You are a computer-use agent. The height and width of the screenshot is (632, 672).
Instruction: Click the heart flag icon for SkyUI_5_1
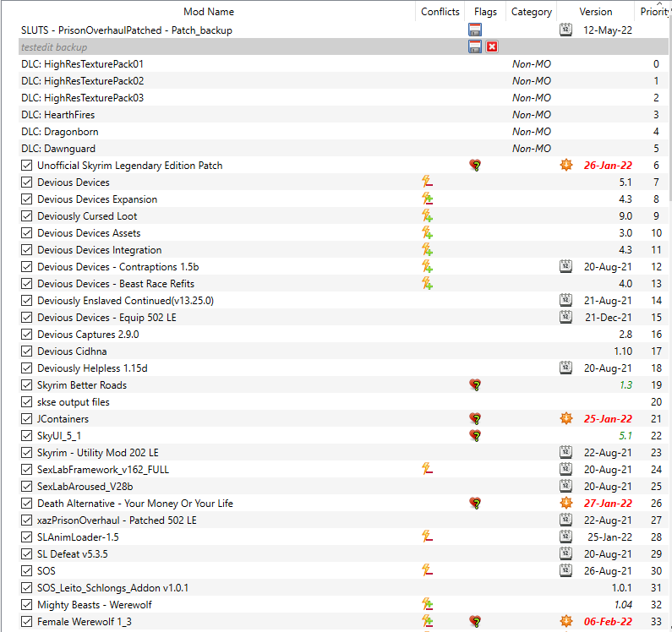pyautogui.click(x=475, y=435)
